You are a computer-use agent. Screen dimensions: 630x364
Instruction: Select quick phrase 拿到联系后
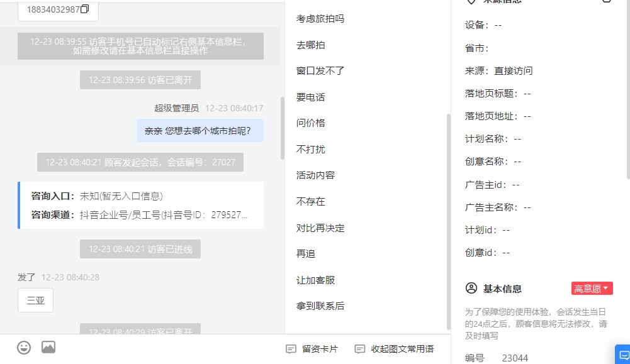pos(320,306)
